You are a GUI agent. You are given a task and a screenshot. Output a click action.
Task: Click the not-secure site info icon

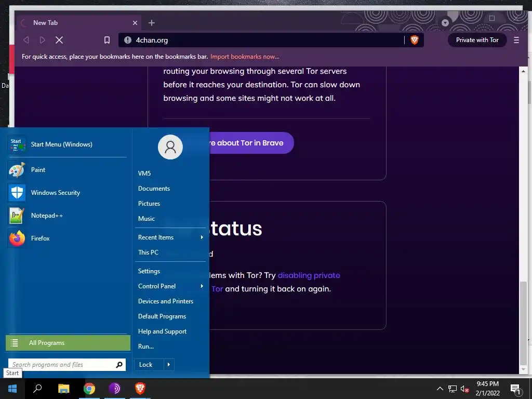(128, 40)
